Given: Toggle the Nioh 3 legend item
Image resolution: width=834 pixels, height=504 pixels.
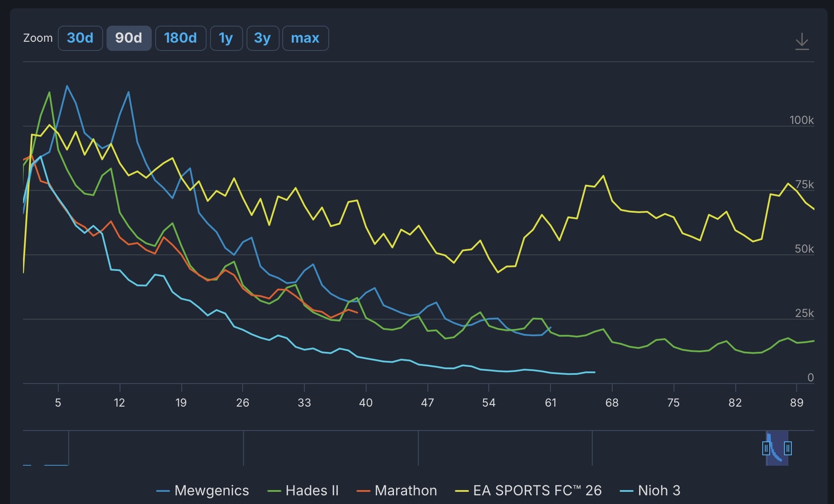Looking at the screenshot, I should click(x=650, y=491).
